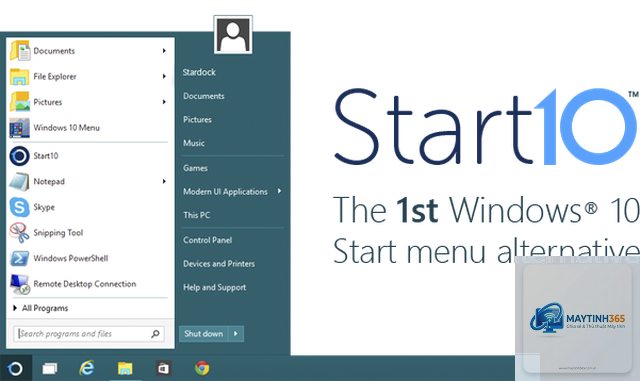Open Games from the right pane
Viewport: 640px width, 381px height.
pos(195,168)
